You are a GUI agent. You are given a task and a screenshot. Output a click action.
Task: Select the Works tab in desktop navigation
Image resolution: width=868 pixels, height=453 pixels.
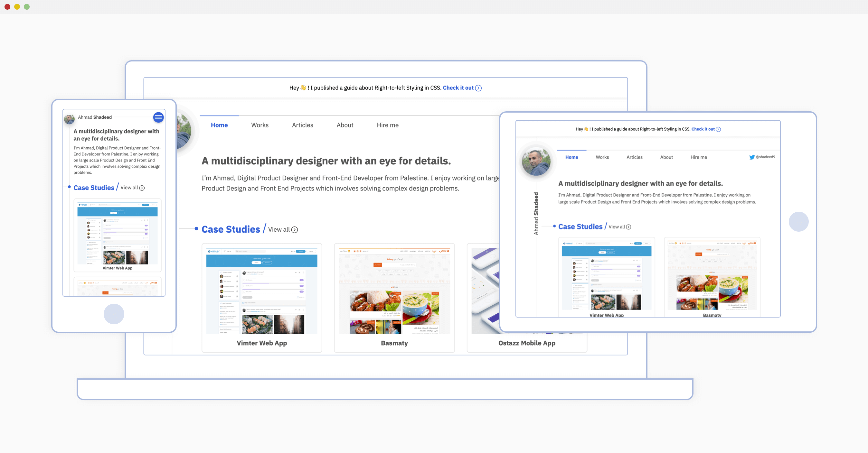click(x=260, y=125)
